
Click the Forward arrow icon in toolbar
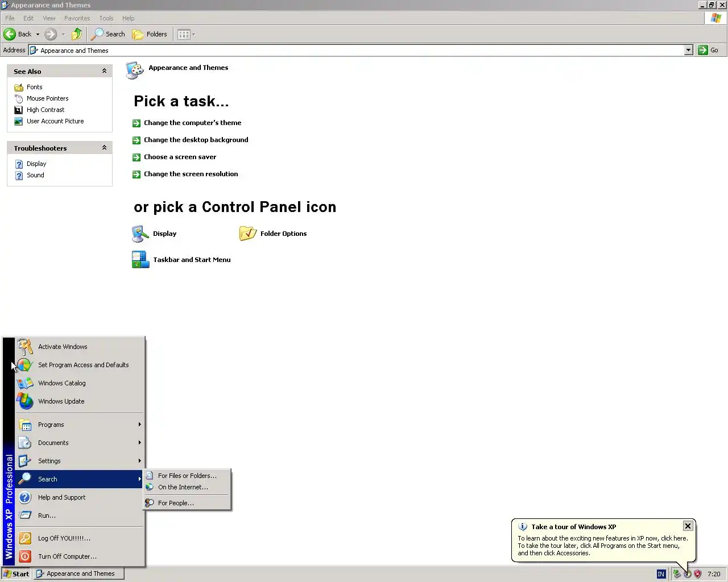pos(51,34)
